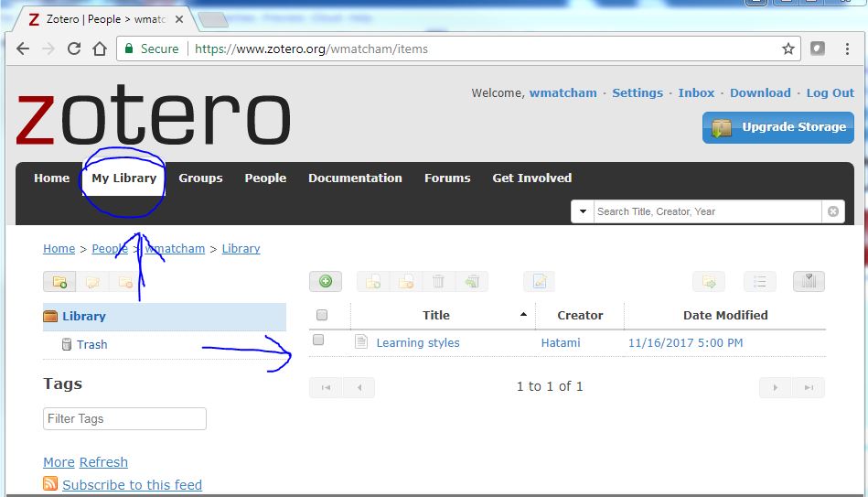868x497 pixels.
Task: Click the Refresh tags link
Action: tap(103, 462)
